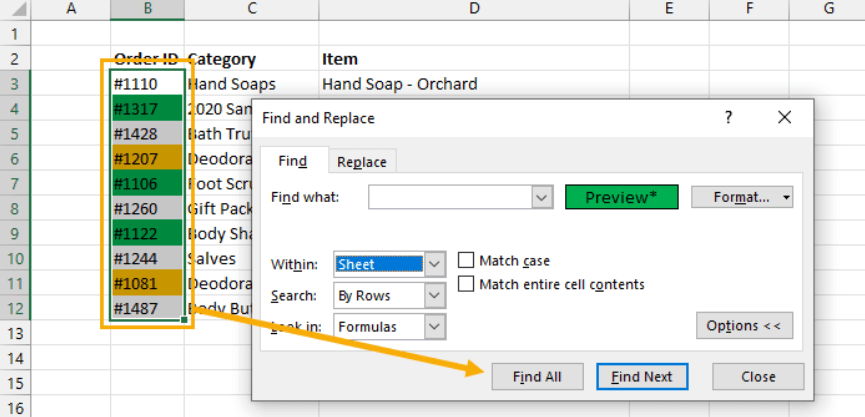
Task: Switch to the Replace tab
Action: pyautogui.click(x=362, y=162)
